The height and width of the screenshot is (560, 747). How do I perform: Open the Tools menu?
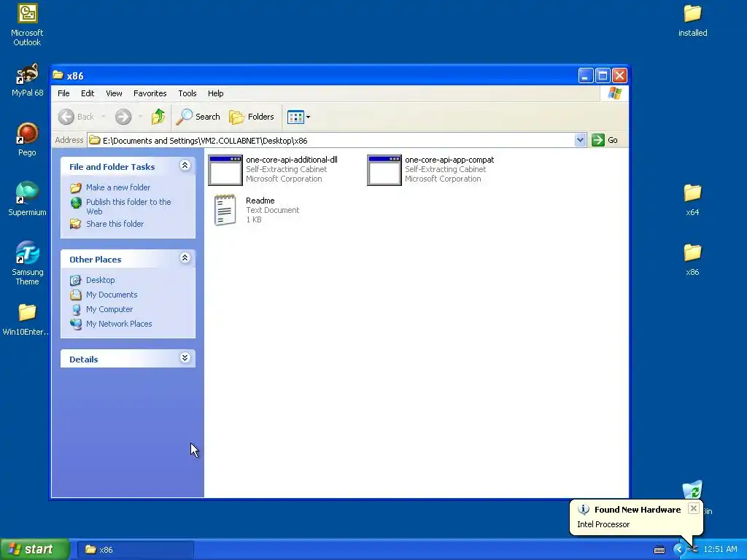[187, 93]
